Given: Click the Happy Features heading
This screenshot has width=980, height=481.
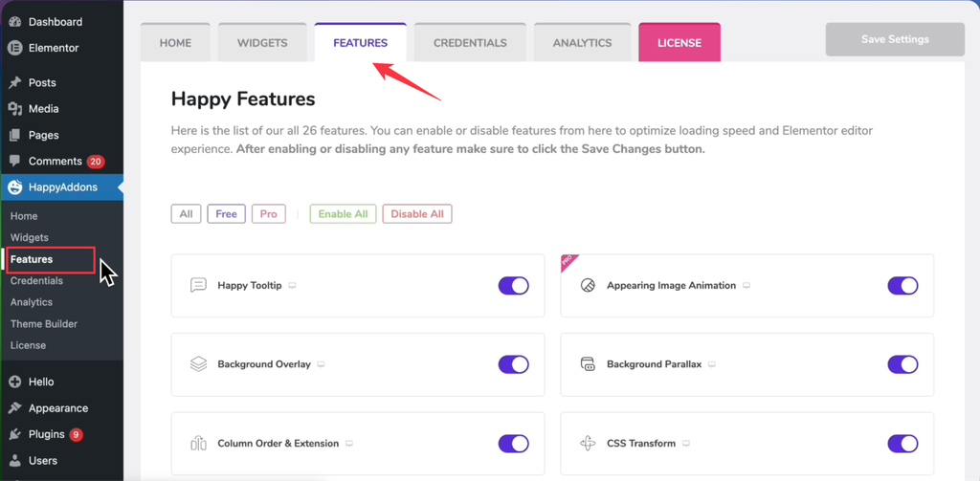Looking at the screenshot, I should coord(243,98).
